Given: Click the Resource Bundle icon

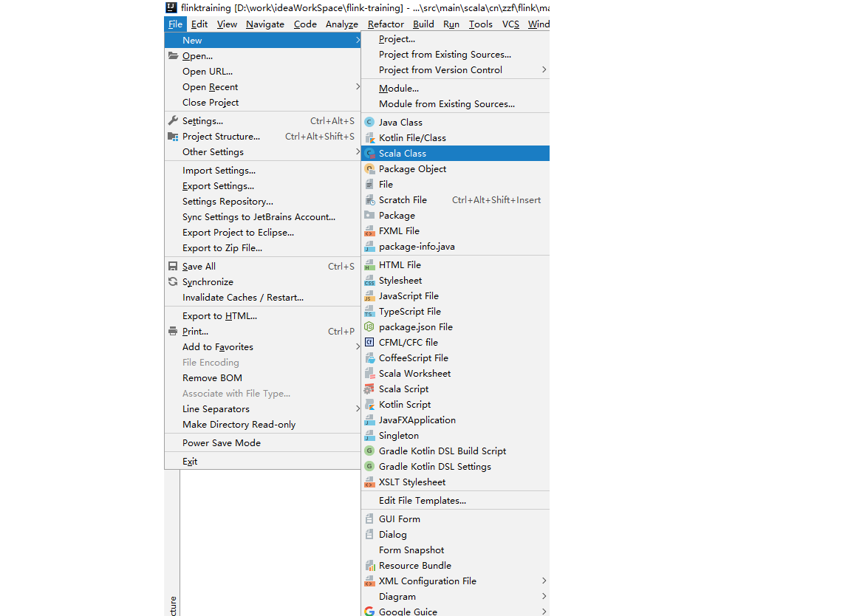Looking at the screenshot, I should (369, 566).
